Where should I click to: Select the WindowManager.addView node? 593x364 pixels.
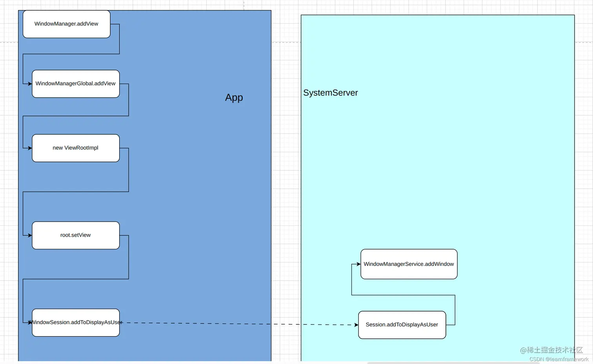click(66, 24)
